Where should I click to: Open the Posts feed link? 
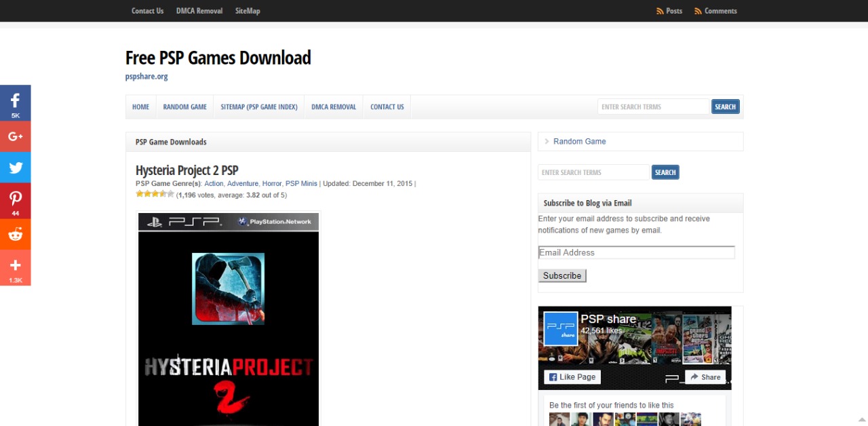point(674,11)
